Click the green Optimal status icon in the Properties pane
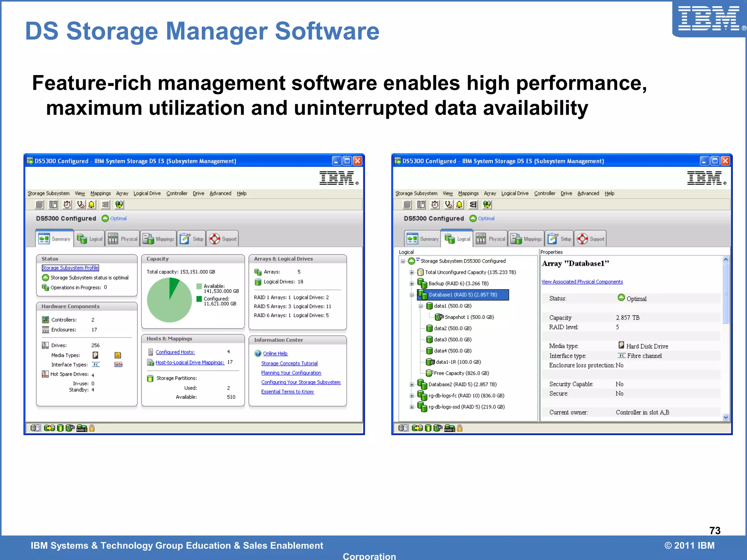 point(621,297)
